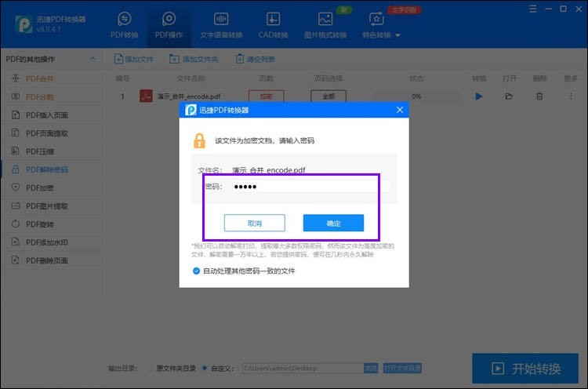The width and height of the screenshot is (588, 389).
Task: Click the orange lock icon in dialog
Action: (x=199, y=140)
